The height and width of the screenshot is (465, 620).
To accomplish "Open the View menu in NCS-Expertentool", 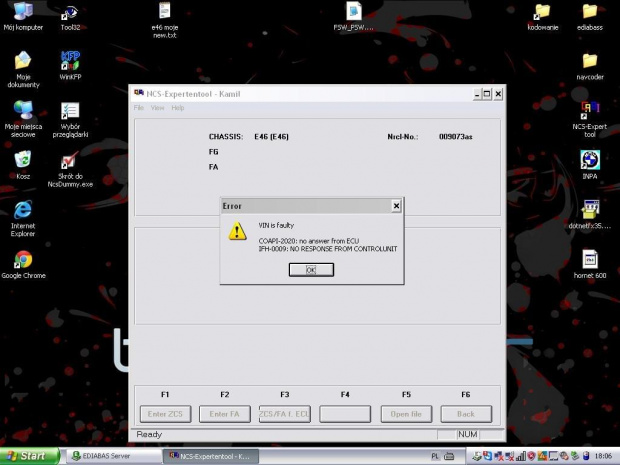I will [x=157, y=108].
